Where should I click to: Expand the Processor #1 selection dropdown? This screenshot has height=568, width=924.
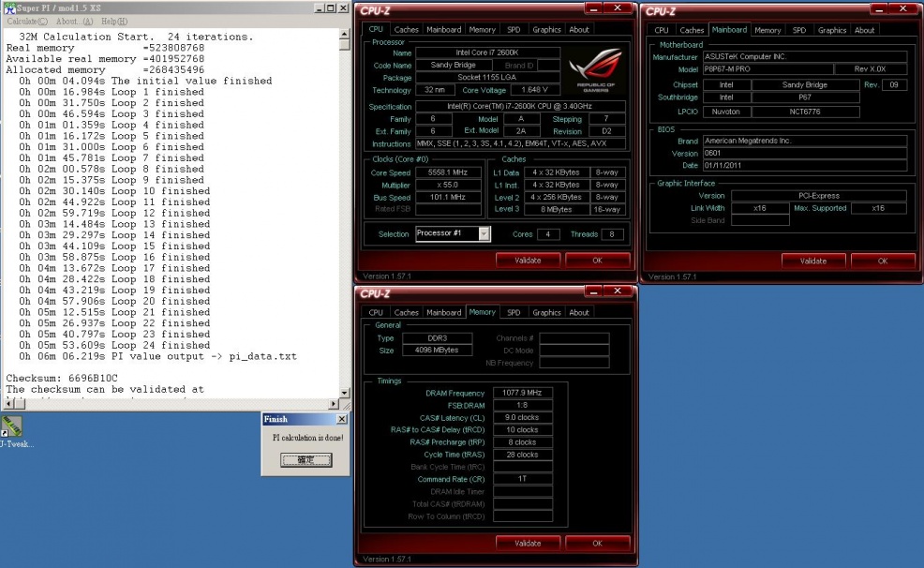click(484, 234)
